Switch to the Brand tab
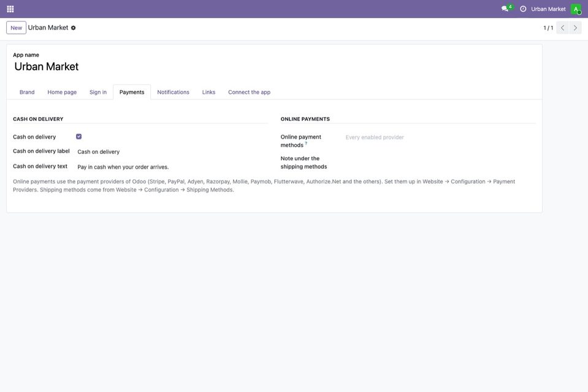This screenshot has height=392, width=588. point(27,92)
